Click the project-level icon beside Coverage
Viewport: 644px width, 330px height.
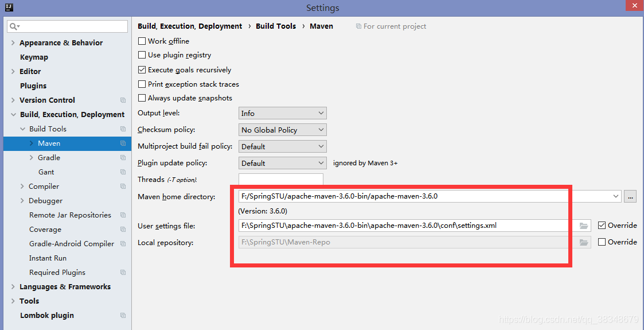123,230
